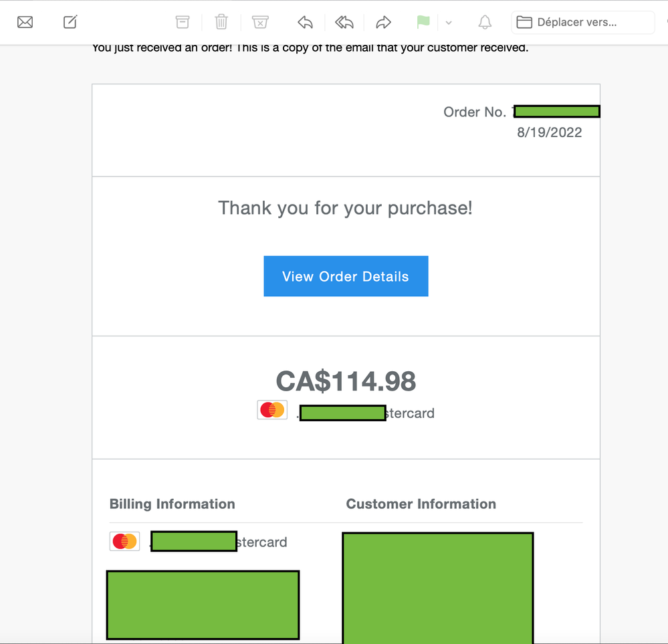Toggle the green flag on this message
Viewport: 668px width, 644px height.
coord(423,22)
